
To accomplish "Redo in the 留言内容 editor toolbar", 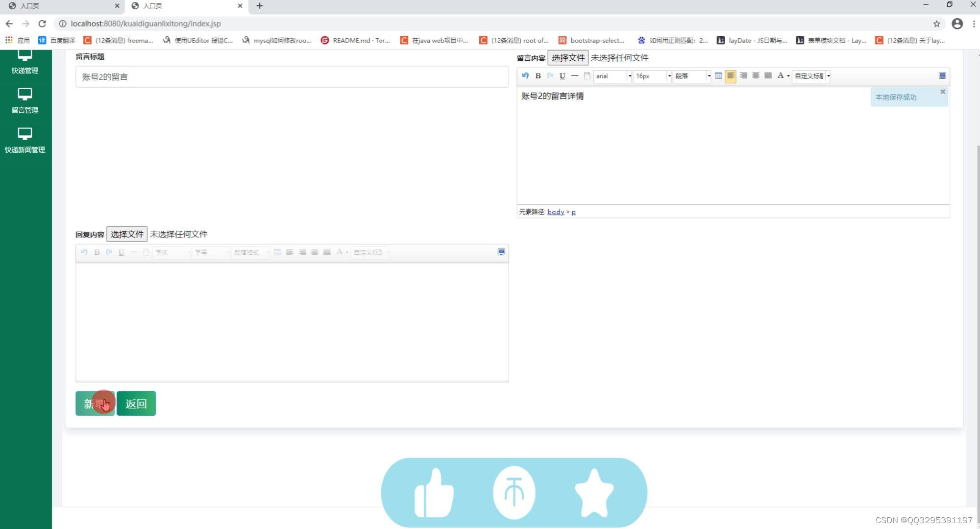I will coord(550,75).
